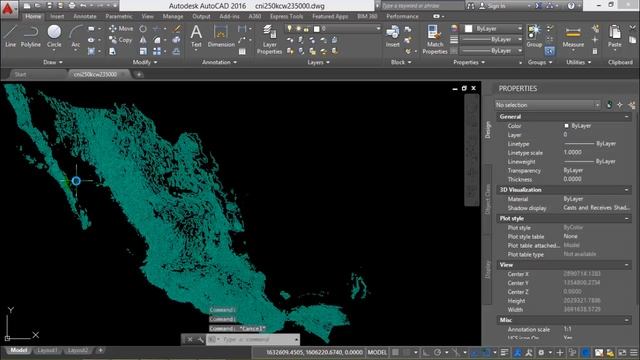
Task: Open the Insert ribbon tab
Action: pos(57,16)
